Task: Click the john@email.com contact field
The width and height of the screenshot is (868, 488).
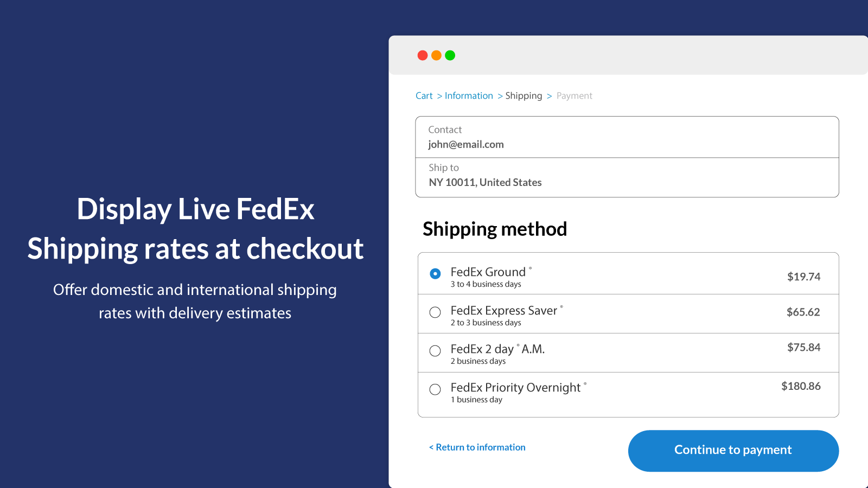Action: point(466,144)
